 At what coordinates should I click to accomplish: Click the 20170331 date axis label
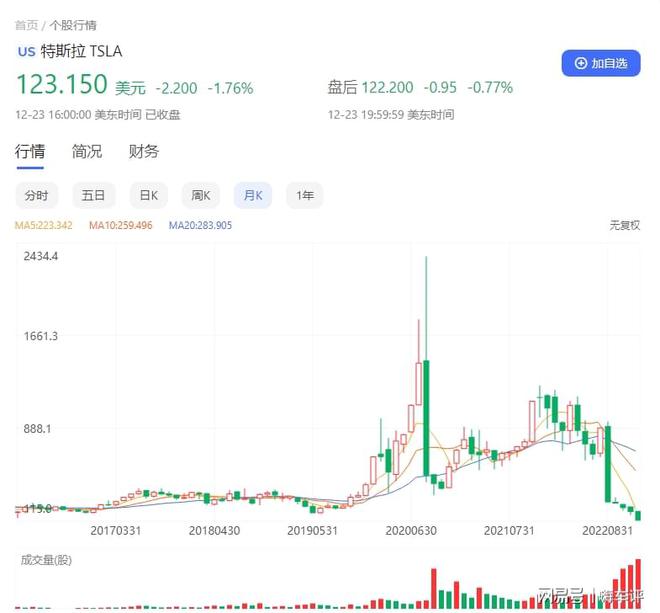click(x=115, y=530)
